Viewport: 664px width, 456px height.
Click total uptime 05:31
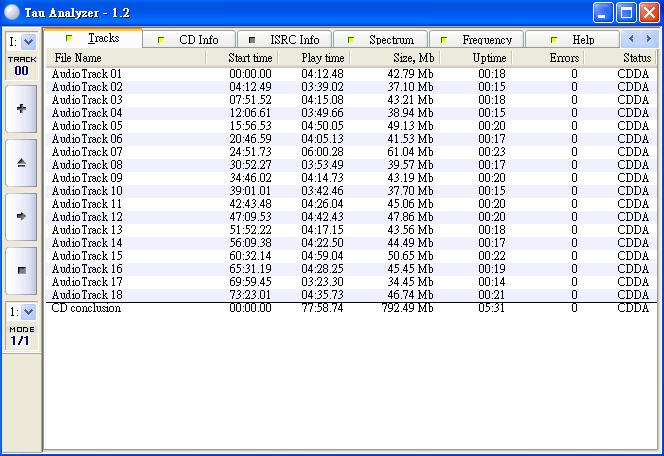tap(492, 308)
